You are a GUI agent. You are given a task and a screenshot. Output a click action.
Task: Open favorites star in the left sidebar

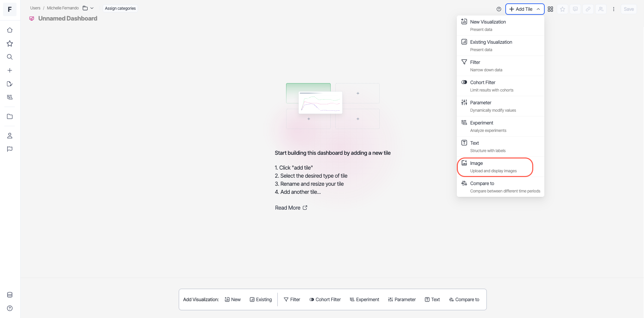point(10,44)
